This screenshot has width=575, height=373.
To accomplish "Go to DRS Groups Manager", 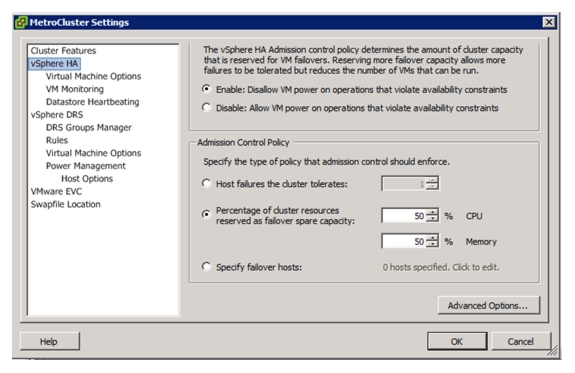I will (x=89, y=128).
